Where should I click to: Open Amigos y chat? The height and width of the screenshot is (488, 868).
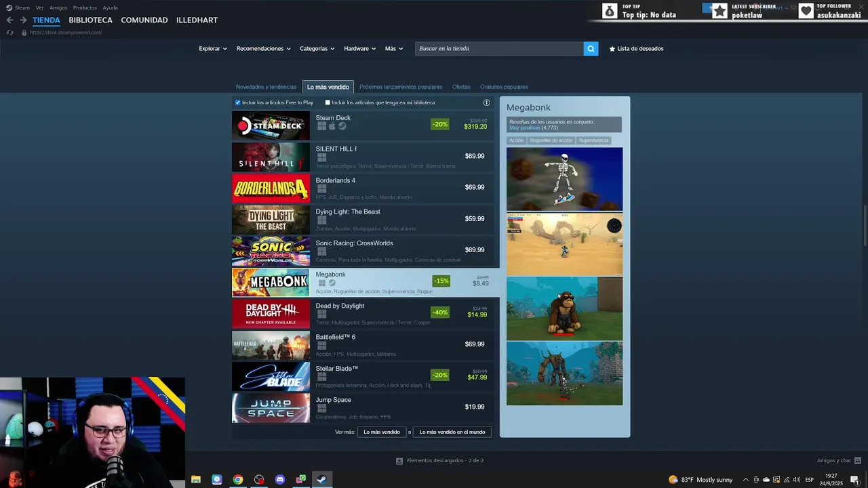[x=838, y=461]
